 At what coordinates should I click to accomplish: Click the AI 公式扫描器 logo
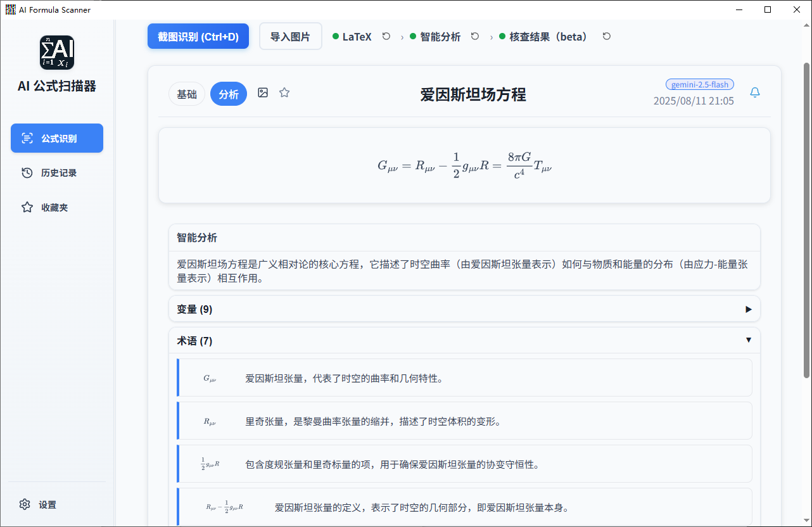tap(57, 53)
